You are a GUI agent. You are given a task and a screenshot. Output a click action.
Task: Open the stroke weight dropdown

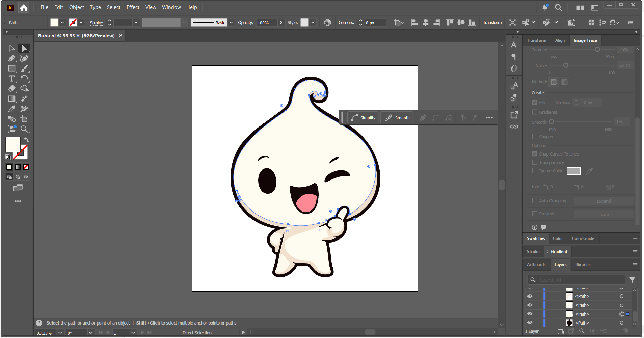136,23
